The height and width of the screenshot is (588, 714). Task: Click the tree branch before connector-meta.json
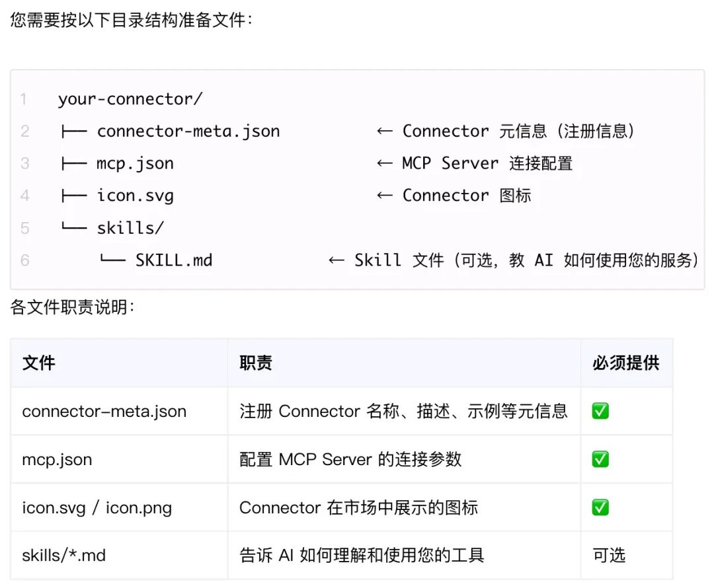coord(74,131)
